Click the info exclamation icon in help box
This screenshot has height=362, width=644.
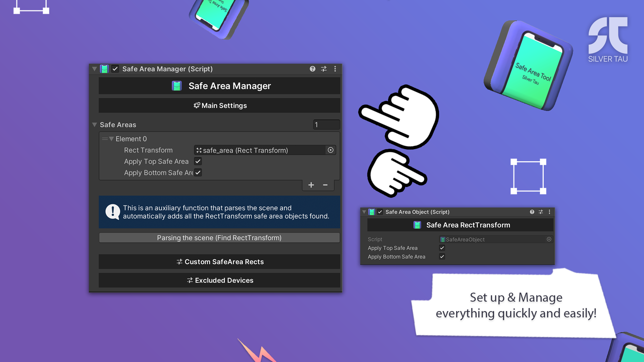[113, 212]
